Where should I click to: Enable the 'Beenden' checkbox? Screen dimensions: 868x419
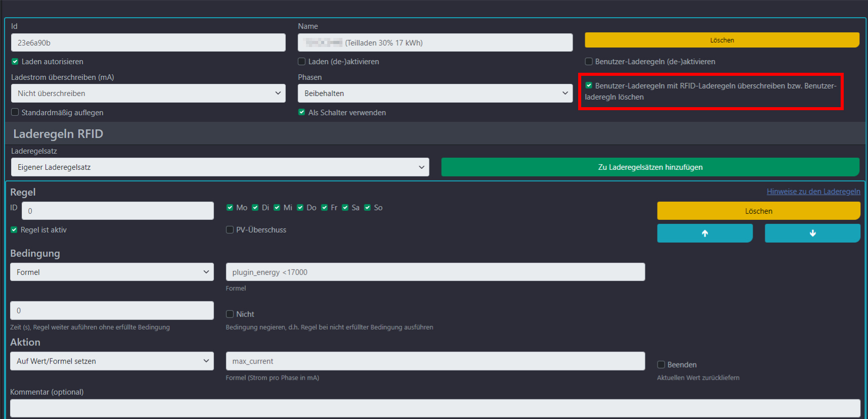[x=661, y=365]
